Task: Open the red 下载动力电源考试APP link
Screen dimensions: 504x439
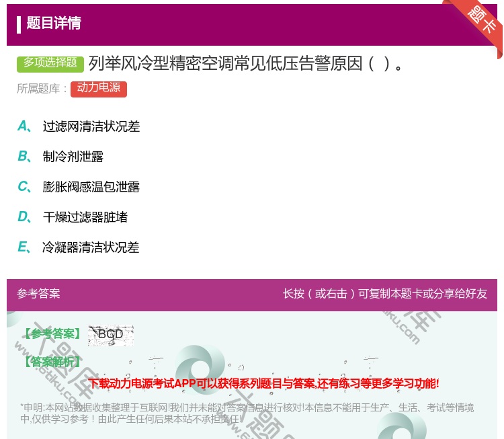Action: [263, 383]
